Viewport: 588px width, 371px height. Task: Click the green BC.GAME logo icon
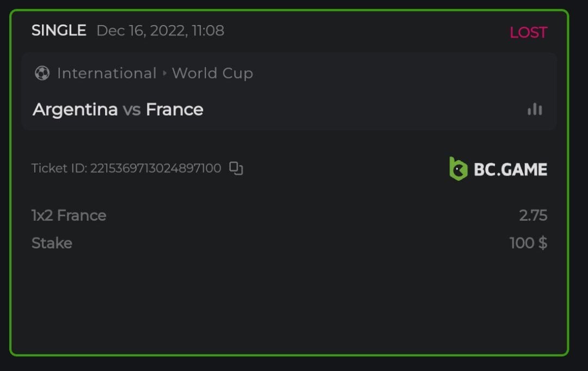click(x=458, y=169)
